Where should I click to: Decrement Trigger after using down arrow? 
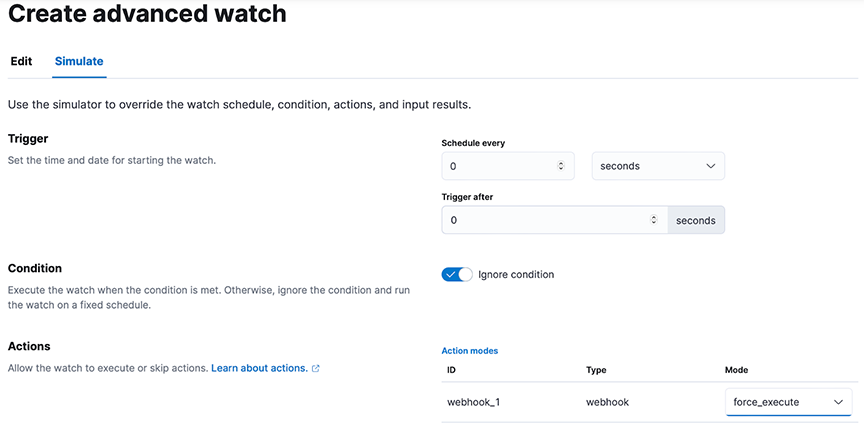click(x=654, y=223)
